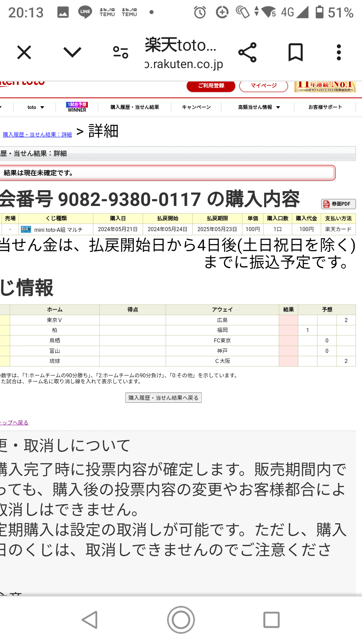Select 福岡 away team cell
Image resolution: width=362 pixels, height=644 pixels.
(x=222, y=330)
